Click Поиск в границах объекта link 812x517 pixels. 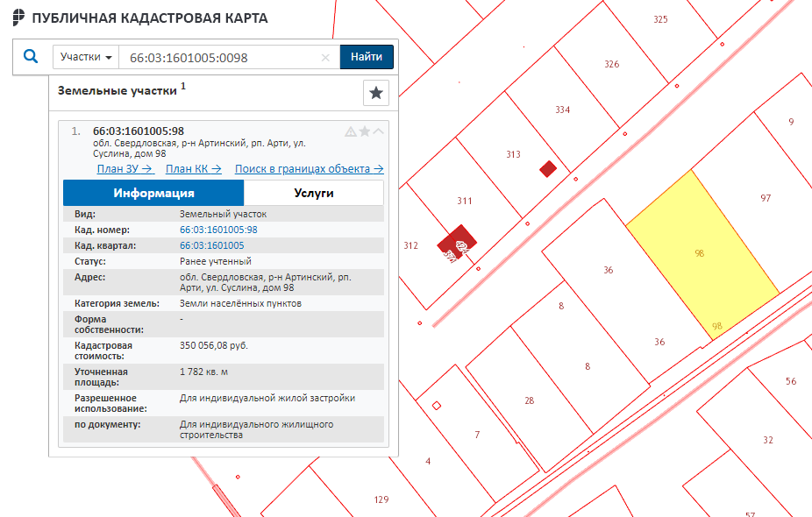click(309, 169)
